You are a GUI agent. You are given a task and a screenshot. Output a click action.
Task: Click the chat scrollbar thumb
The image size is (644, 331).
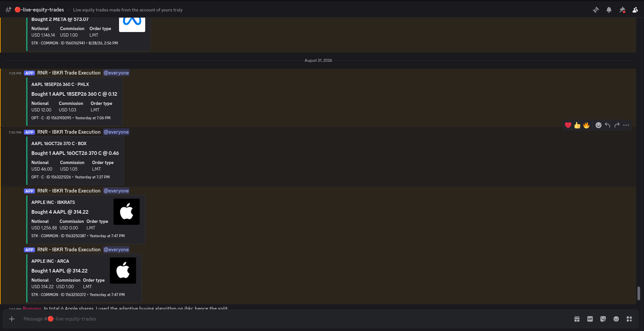click(639, 293)
